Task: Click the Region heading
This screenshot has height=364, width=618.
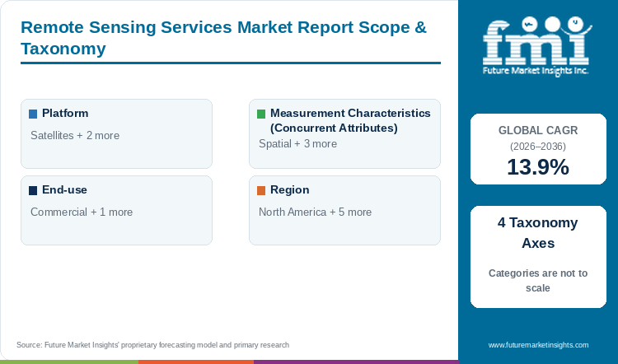Action: [x=290, y=190]
